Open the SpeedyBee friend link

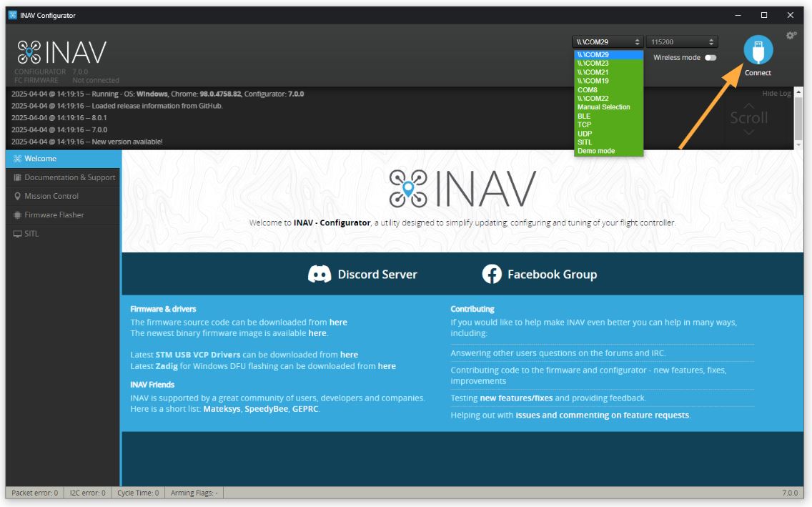point(266,409)
